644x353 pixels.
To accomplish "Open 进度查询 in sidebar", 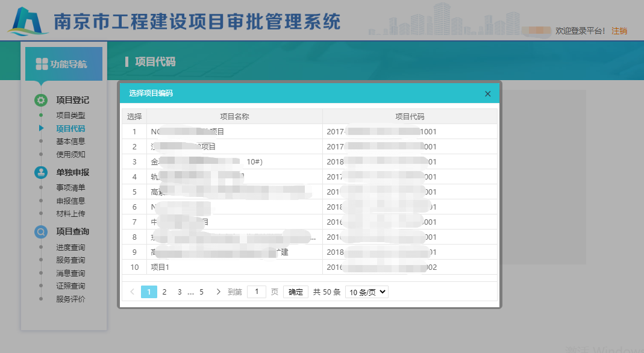I will 70,248.
